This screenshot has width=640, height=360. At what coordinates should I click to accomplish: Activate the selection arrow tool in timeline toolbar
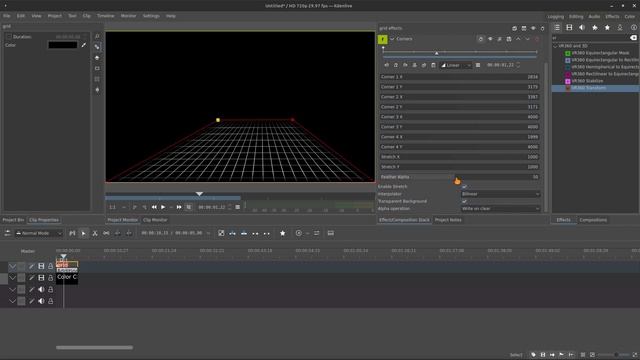point(83,233)
